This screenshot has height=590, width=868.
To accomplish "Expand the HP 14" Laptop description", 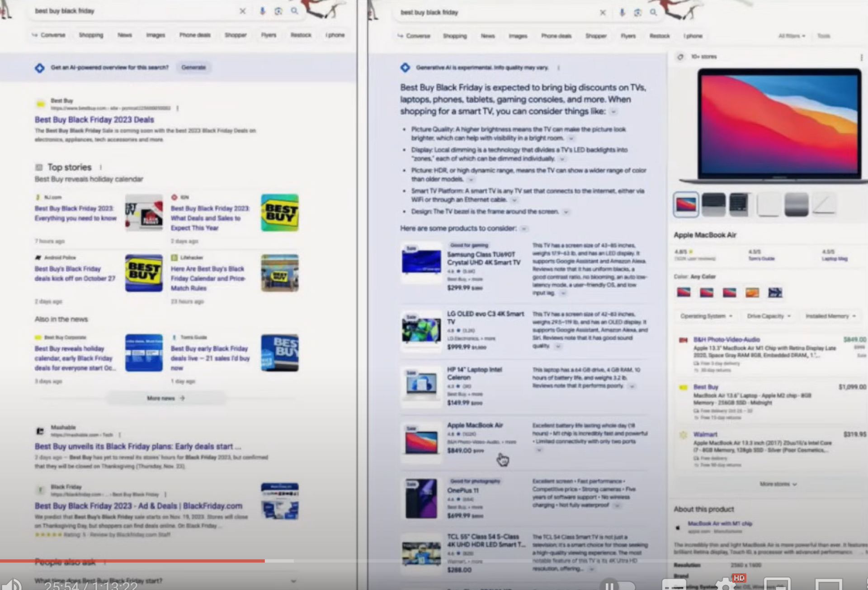I will [x=632, y=386].
